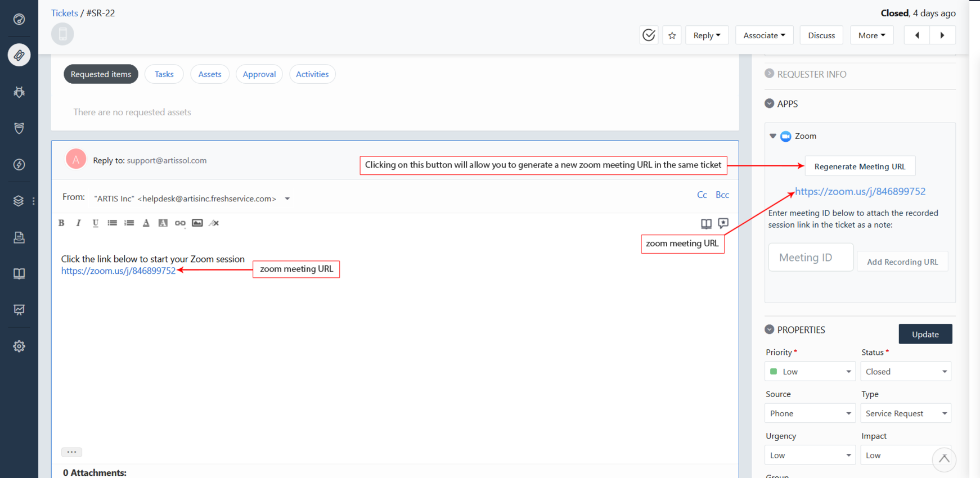Expand quoted text with ellipsis button

pos(71,452)
